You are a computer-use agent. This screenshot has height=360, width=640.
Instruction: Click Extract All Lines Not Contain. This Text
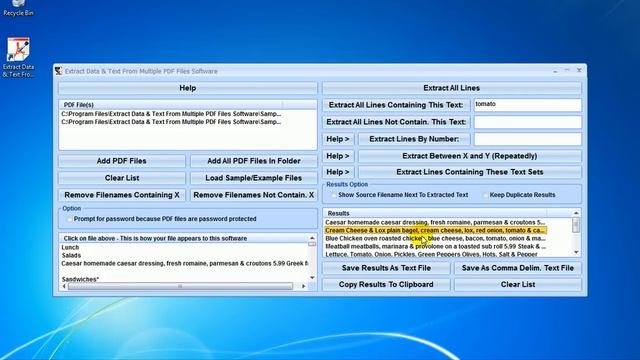coord(396,122)
